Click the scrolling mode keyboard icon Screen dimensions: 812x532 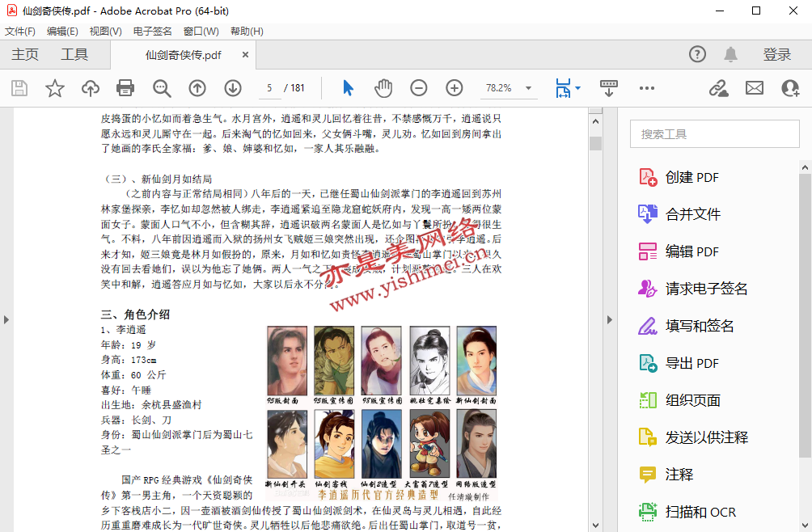(x=608, y=88)
